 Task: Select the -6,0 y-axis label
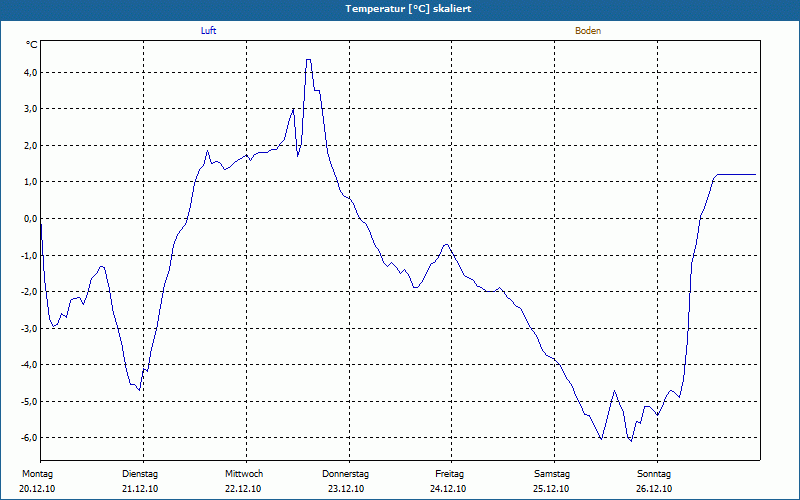[x=29, y=438]
